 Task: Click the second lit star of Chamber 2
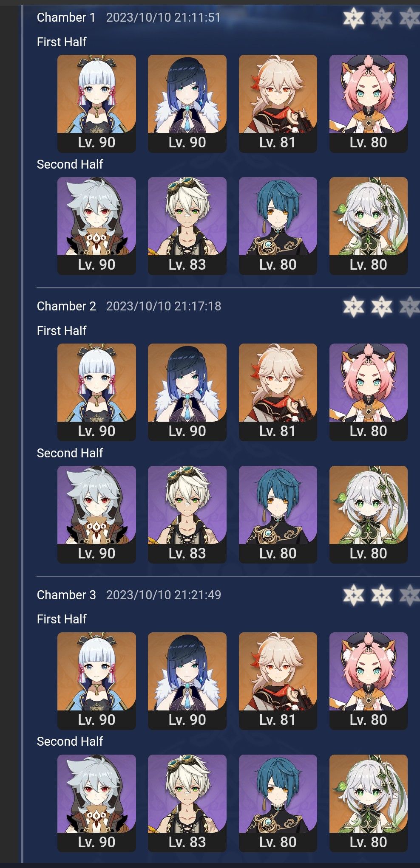click(382, 307)
